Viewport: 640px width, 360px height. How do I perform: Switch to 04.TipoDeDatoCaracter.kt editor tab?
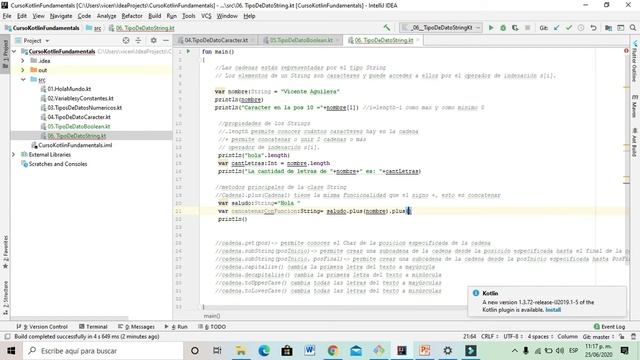216,40
